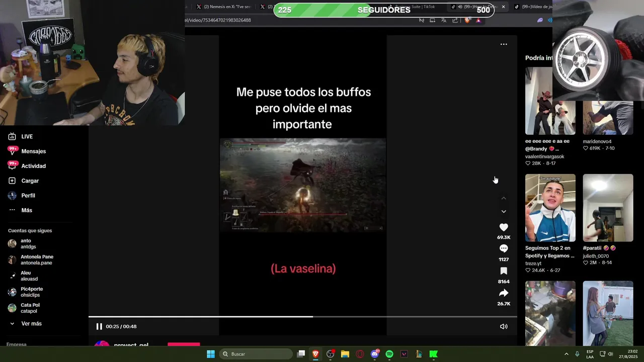Open File Explorer from the taskbar
This screenshot has height=362, width=644.
coord(345,354)
